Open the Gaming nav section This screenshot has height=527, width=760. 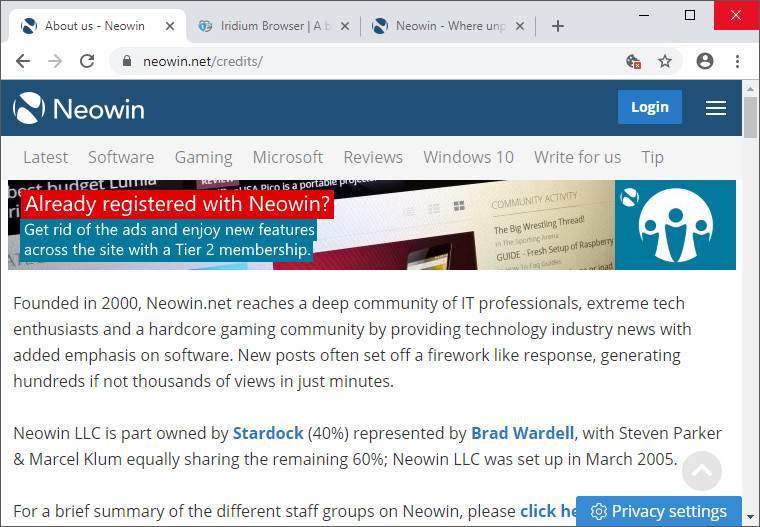click(204, 158)
